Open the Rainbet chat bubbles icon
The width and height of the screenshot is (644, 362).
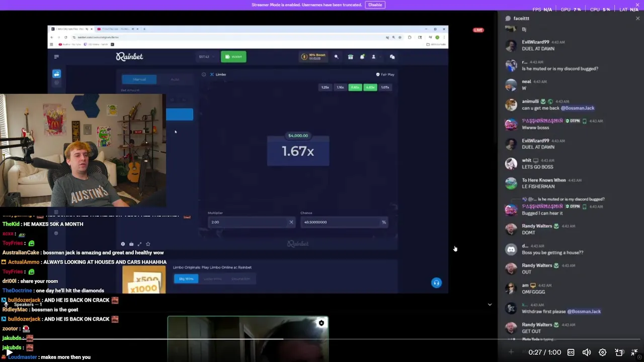click(x=392, y=57)
